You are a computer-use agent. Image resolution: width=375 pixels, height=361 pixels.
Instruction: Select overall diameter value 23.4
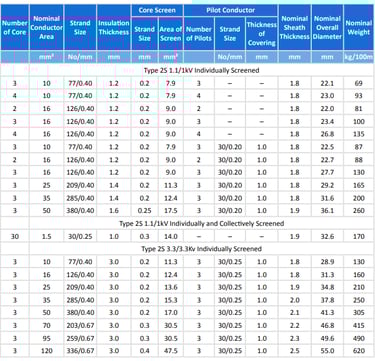pos(327,122)
